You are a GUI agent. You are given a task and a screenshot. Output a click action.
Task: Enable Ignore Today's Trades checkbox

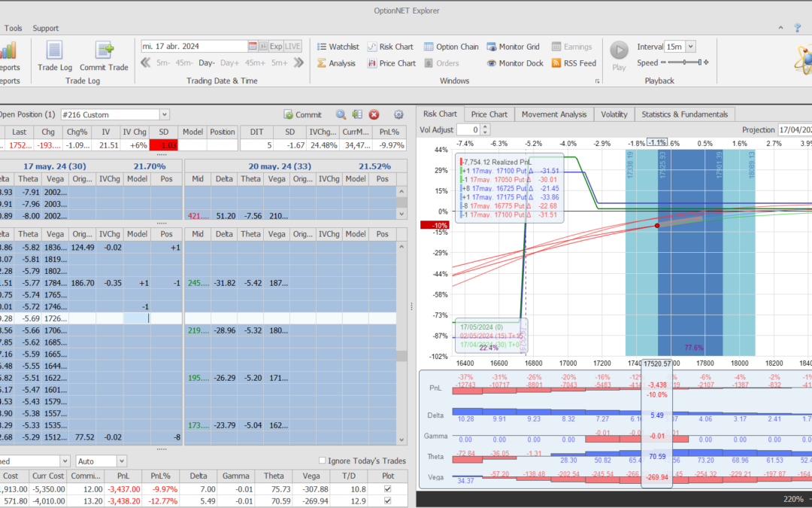323,461
